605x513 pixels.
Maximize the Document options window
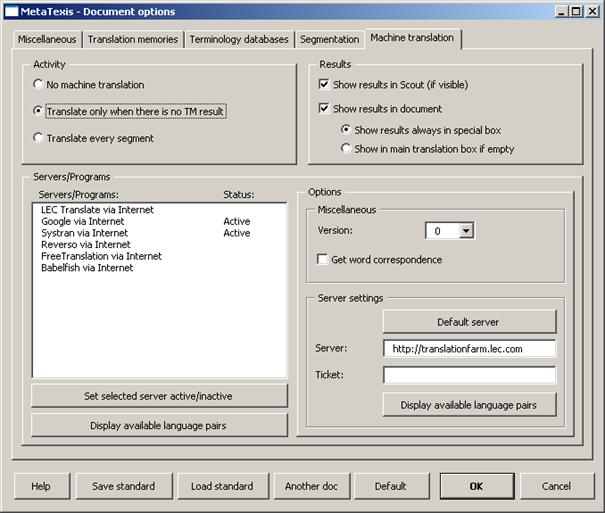[576, 12]
